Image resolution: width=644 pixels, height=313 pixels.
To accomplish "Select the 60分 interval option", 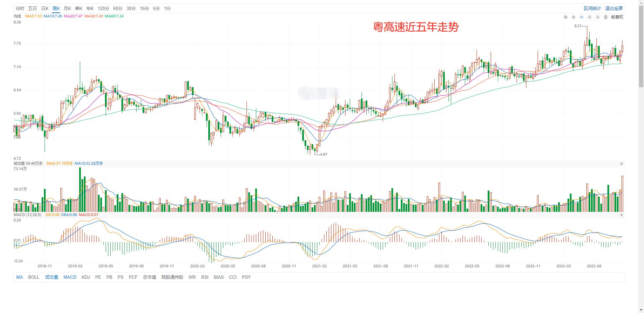I will click(x=117, y=8).
